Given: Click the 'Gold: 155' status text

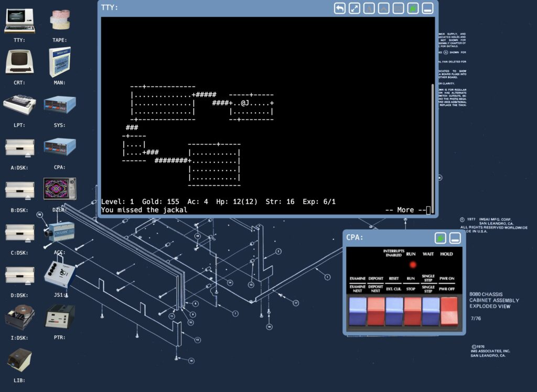Looking at the screenshot, I should 160,202.
